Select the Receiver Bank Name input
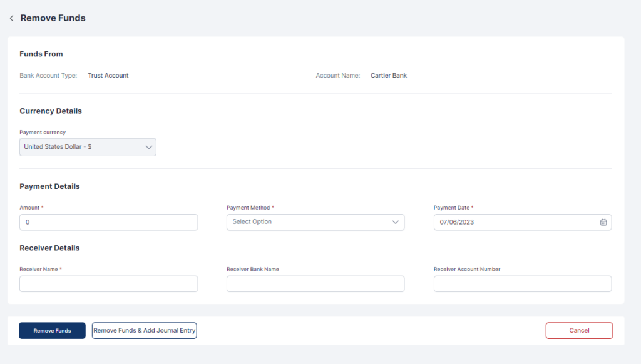Viewport: 641px width, 364px height. click(x=315, y=284)
